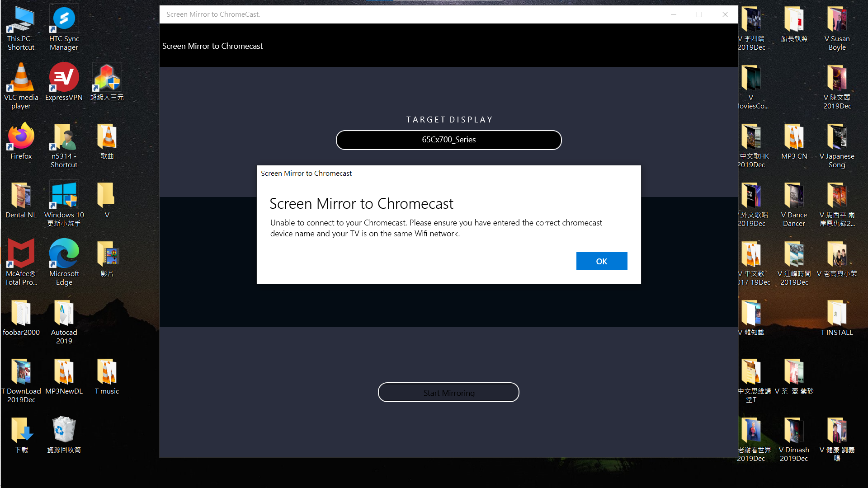Screen dimensions: 868x488
Task: Select 中文思維講堂T folder icon
Action: click(x=754, y=380)
